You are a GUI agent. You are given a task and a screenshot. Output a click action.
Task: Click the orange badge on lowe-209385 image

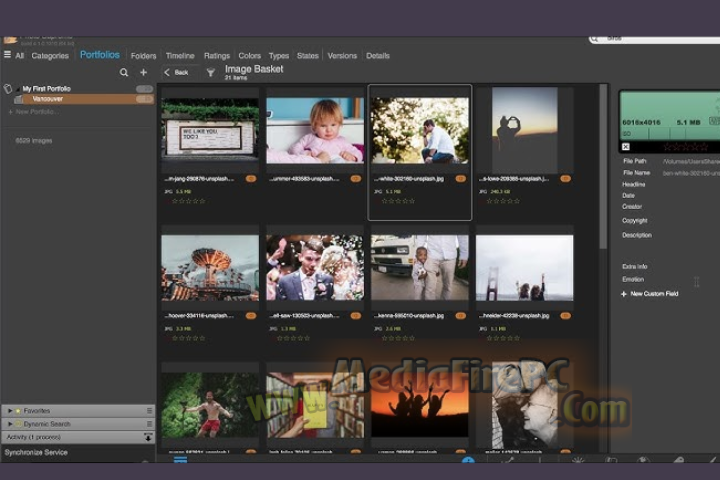pyautogui.click(x=566, y=179)
